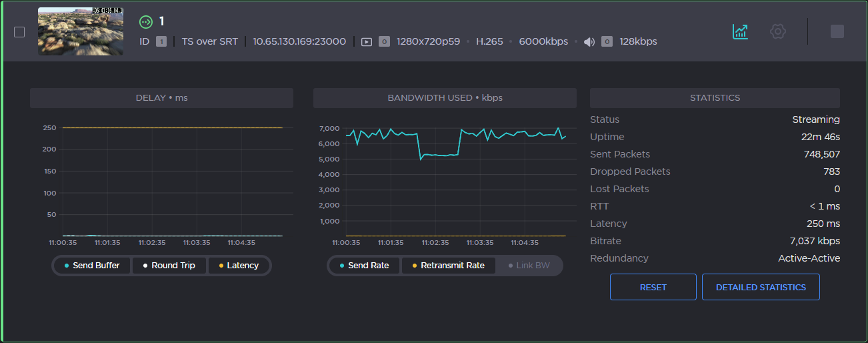This screenshot has height=343, width=868.
Task: Click the RESET statistics button
Action: coord(653,287)
